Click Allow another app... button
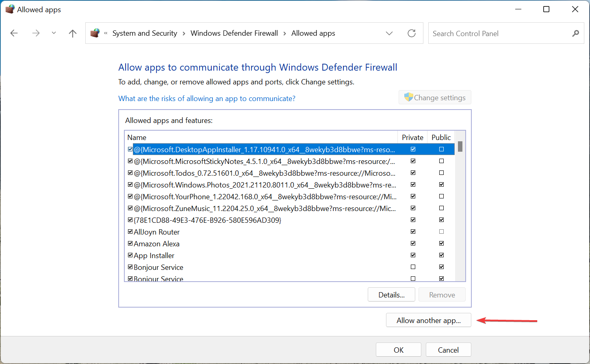The height and width of the screenshot is (364, 590). pyautogui.click(x=429, y=320)
